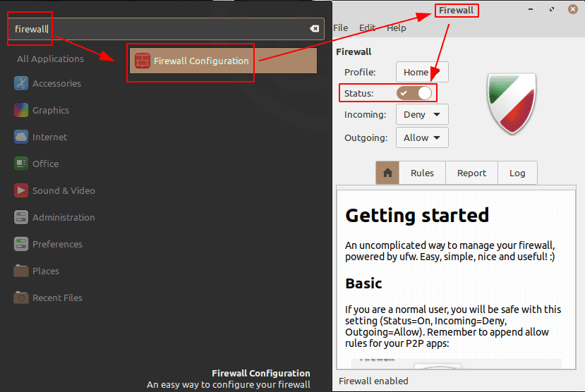The height and width of the screenshot is (392, 585).
Task: Open the Firewall Configuration search result
Action: [x=223, y=61]
